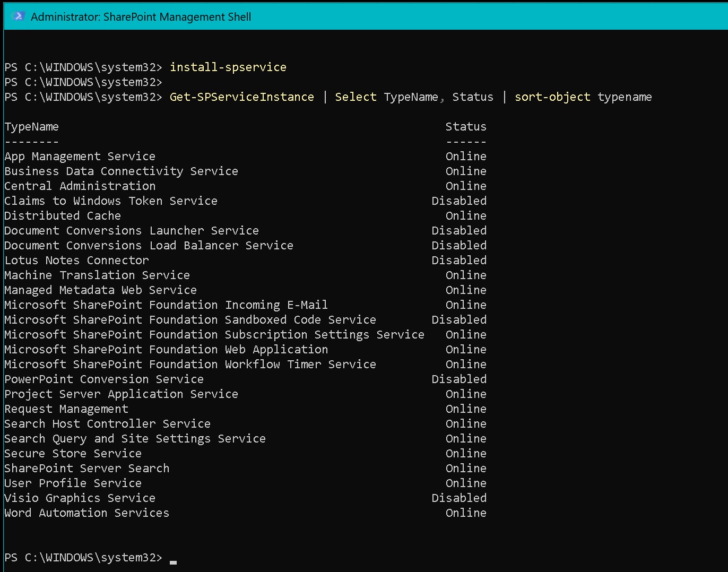Viewport: 728px width, 572px height.
Task: Click the blinking cursor at the last prompt
Action: [x=173, y=562]
